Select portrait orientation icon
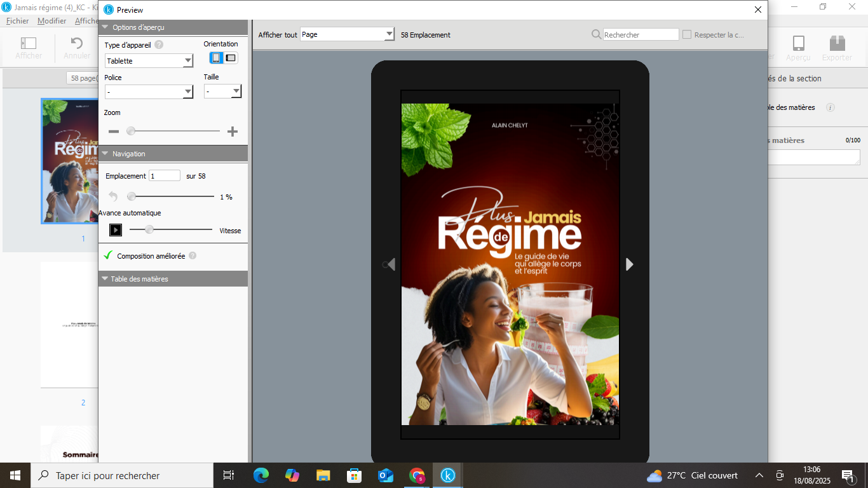The width and height of the screenshot is (868, 488). click(217, 58)
